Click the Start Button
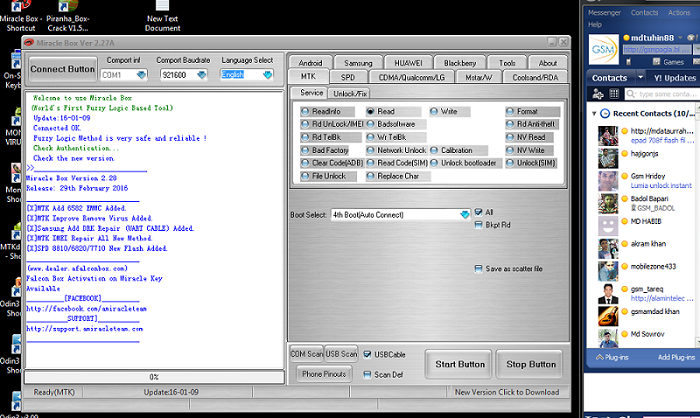 point(460,364)
